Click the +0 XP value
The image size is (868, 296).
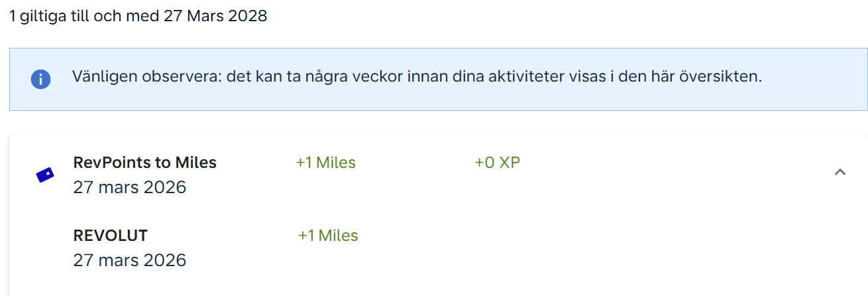tap(497, 163)
